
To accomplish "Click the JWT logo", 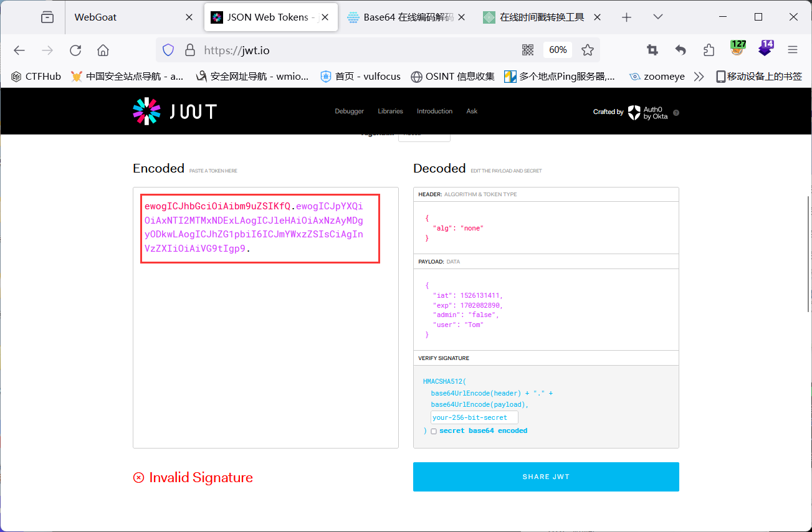I will [174, 112].
